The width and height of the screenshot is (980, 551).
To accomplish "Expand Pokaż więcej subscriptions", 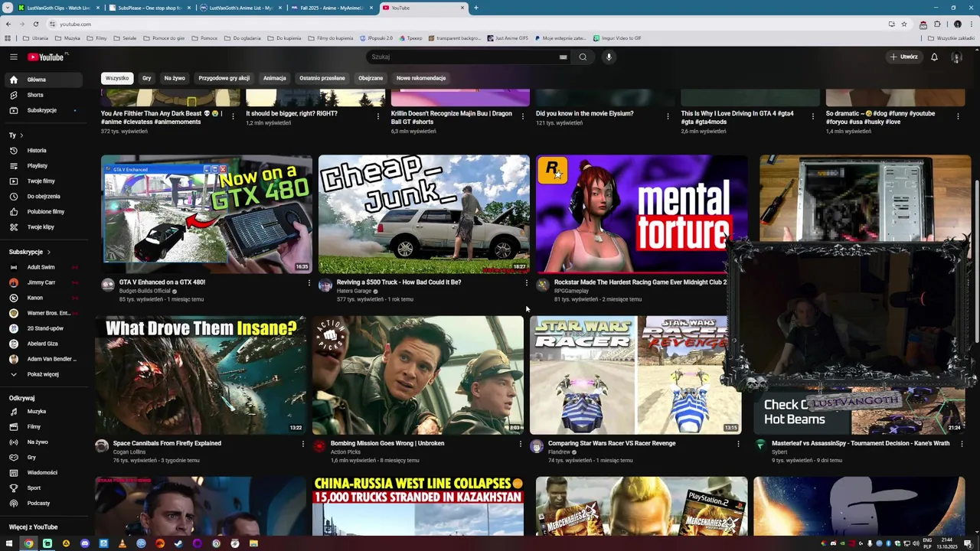I will coord(45,374).
